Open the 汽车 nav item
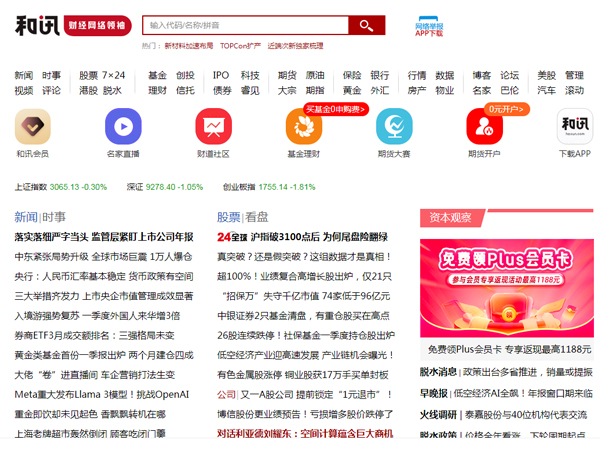This screenshot has width=600, height=449. [x=546, y=91]
